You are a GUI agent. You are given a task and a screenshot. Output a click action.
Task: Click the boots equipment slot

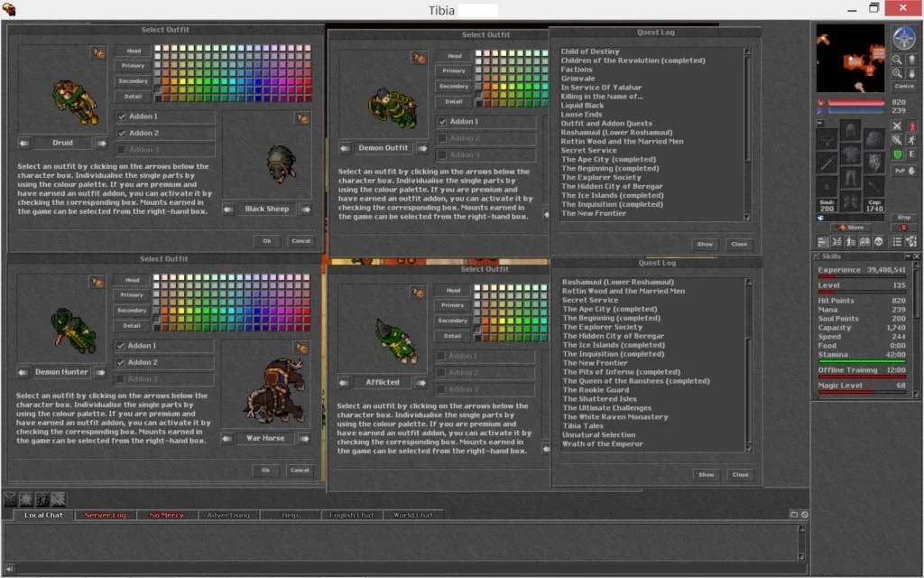[x=850, y=200]
